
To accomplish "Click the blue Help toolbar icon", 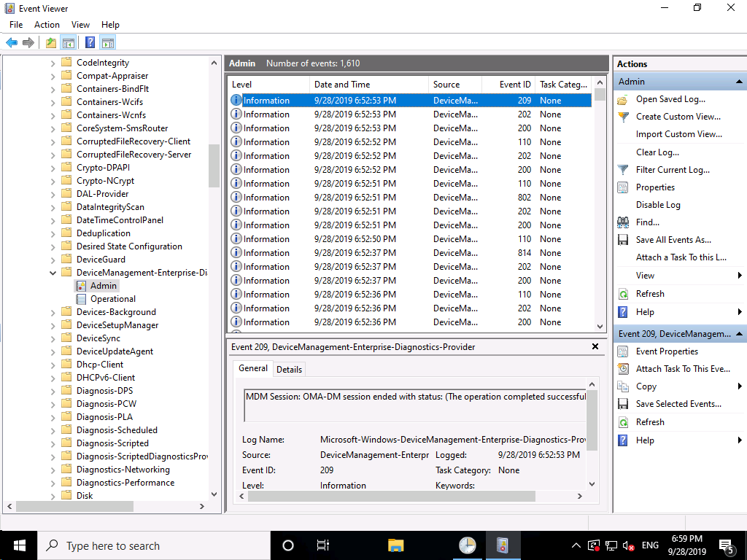I will pyautogui.click(x=90, y=43).
